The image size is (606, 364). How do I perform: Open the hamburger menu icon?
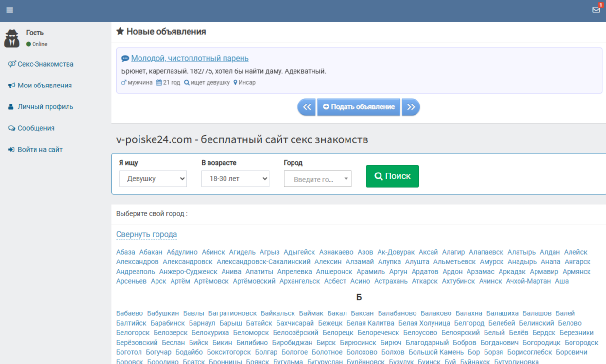pyautogui.click(x=9, y=10)
